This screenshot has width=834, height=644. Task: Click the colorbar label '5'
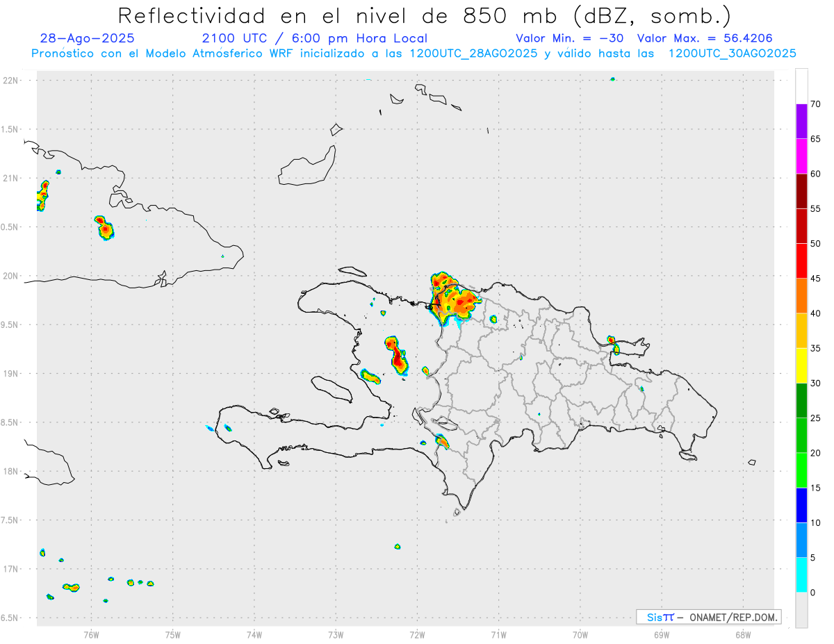click(812, 558)
